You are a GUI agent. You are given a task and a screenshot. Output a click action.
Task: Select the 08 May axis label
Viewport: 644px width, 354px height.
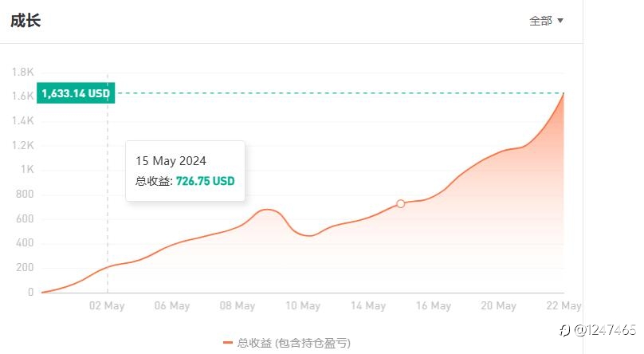238,306
